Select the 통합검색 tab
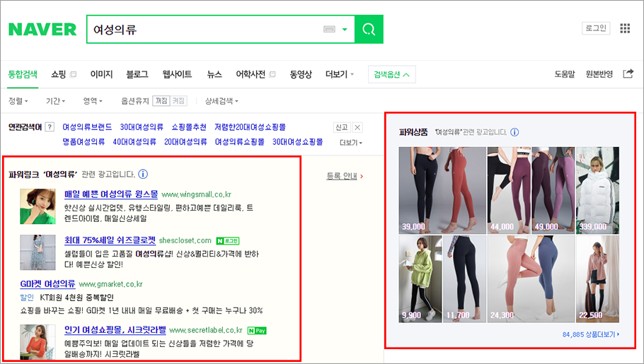Viewport: 644px width, 364px height. point(23,74)
